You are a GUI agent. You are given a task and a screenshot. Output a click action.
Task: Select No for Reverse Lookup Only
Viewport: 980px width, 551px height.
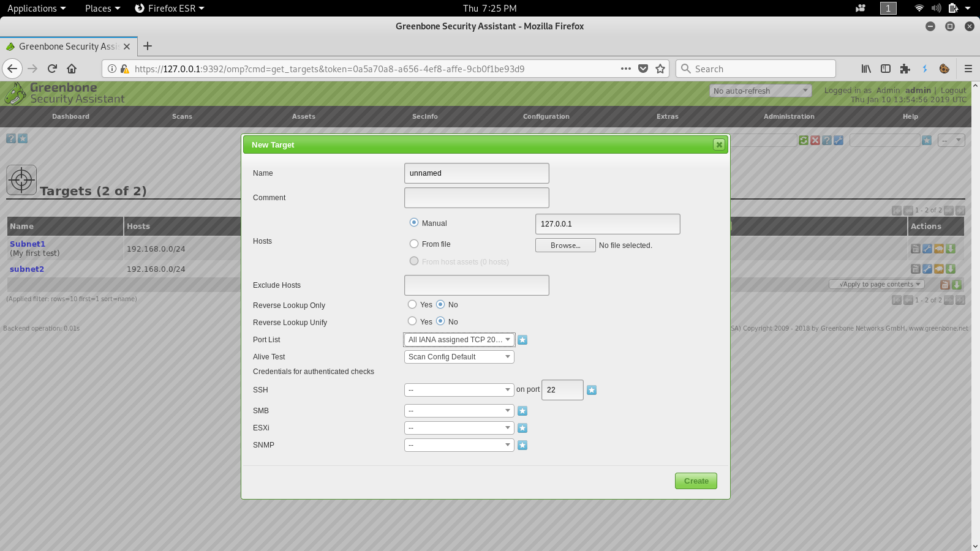440,304
